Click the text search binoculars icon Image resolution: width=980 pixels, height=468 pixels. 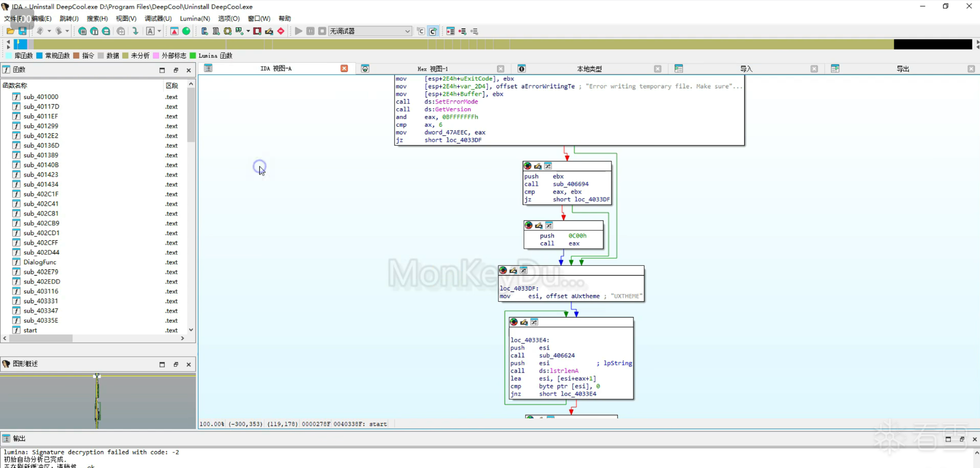(94, 31)
